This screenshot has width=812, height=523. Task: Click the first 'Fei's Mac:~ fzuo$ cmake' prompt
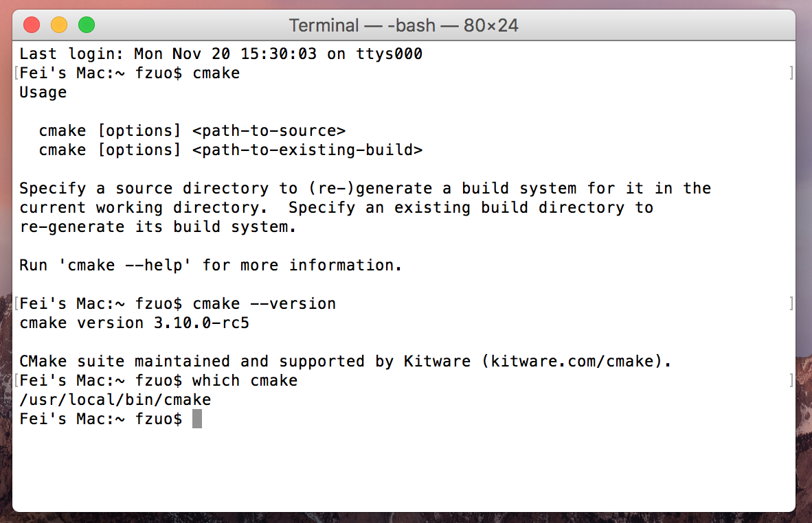(x=129, y=73)
